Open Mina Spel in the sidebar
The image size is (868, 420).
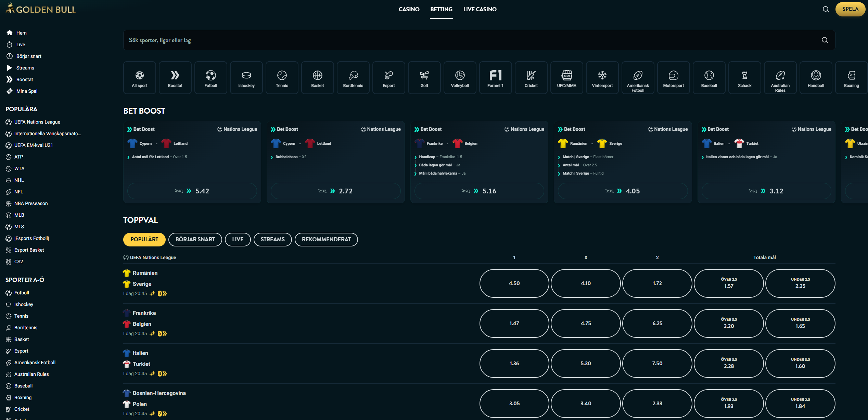[x=22, y=91]
